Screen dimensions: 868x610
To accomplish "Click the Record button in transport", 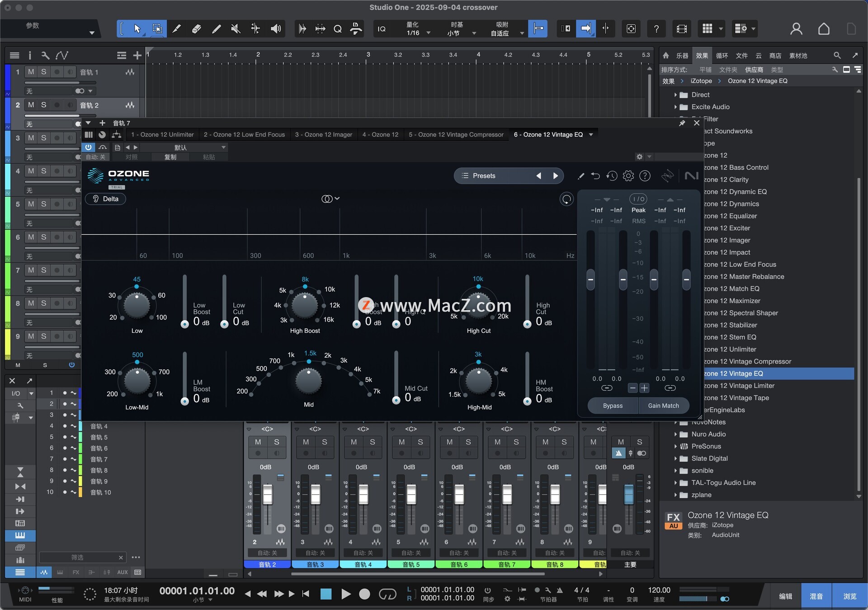I will tap(364, 594).
